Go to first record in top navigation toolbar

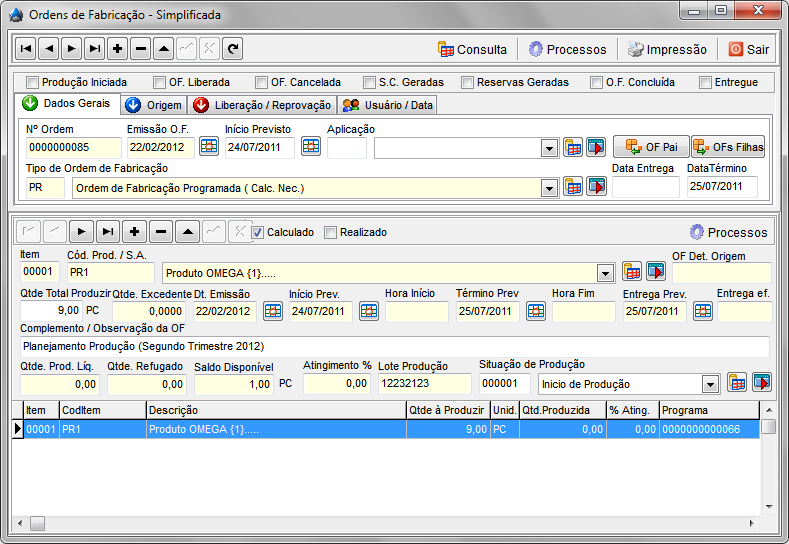point(25,48)
